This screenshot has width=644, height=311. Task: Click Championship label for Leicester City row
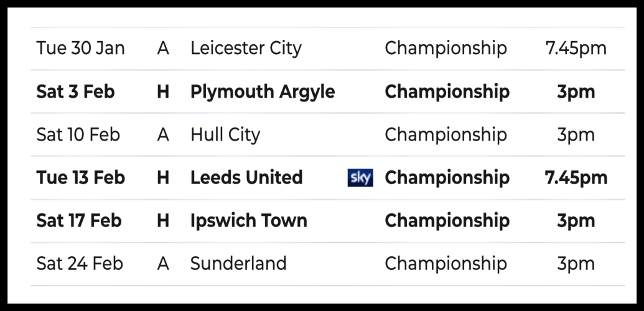pyautogui.click(x=446, y=49)
